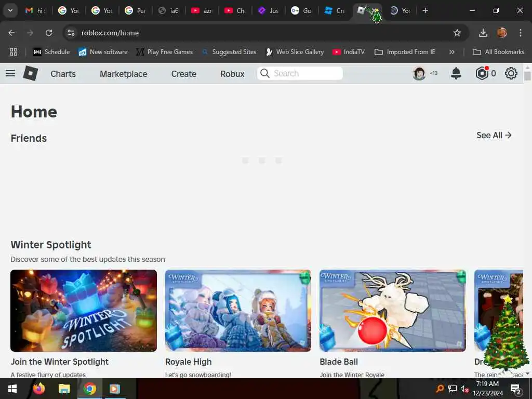Viewport: 532px width, 399px height.
Task: Bookmark this page with the star icon
Action: pos(457,33)
